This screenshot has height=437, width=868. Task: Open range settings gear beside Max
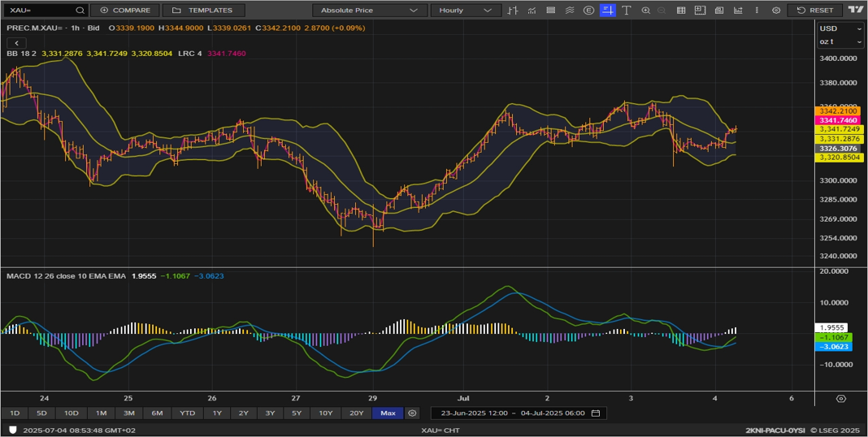412,413
